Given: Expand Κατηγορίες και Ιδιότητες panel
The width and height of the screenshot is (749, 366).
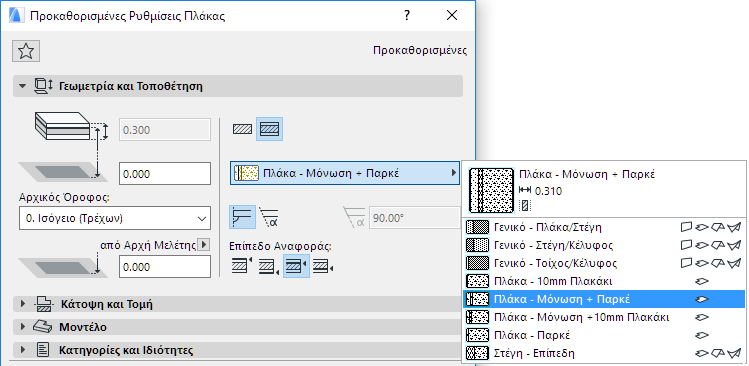Looking at the screenshot, I should click(237, 350).
